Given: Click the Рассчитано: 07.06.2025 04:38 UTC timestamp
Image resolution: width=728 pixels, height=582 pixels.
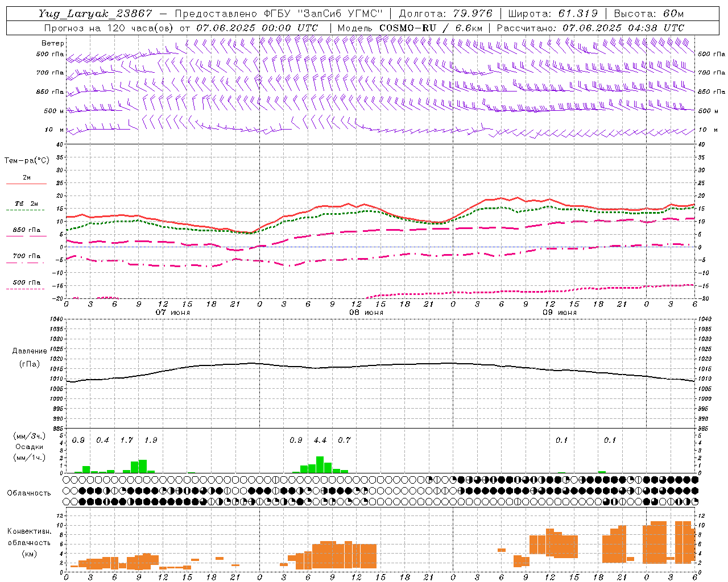Looking at the screenshot, I should point(590,28).
